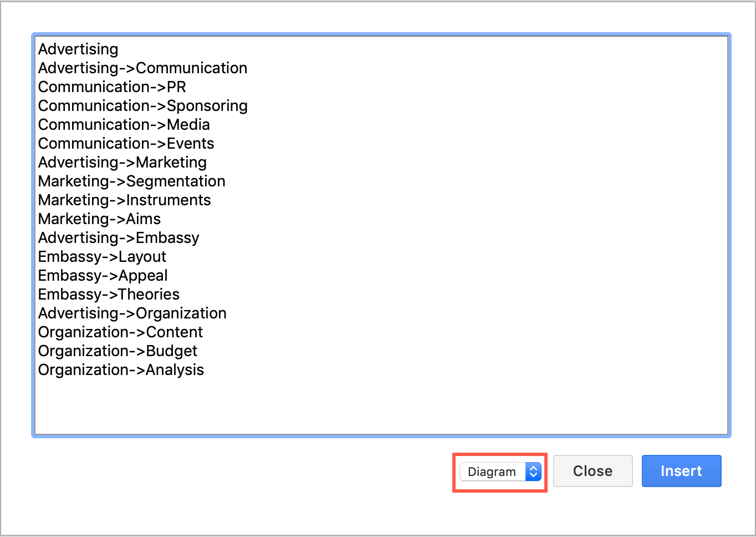
Task: Click the up-down chevron on the Diagram selector
Action: (533, 472)
